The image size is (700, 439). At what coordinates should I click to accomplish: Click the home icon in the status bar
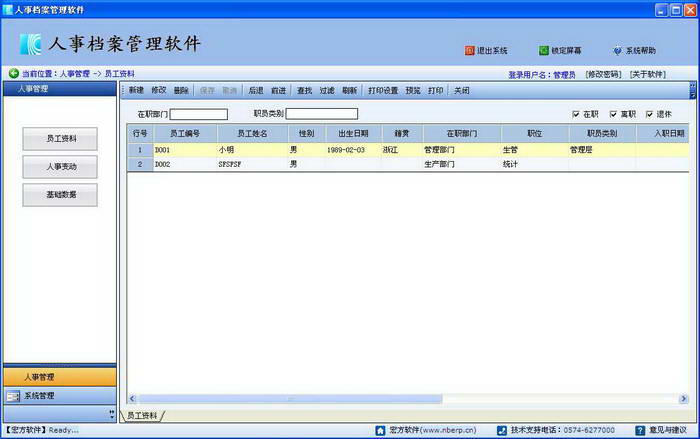380,430
